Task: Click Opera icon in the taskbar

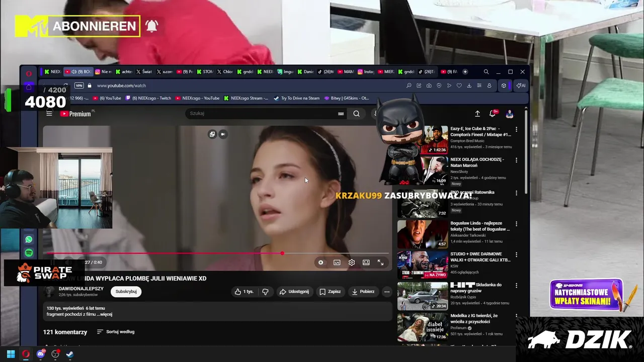Action: tap(26, 354)
